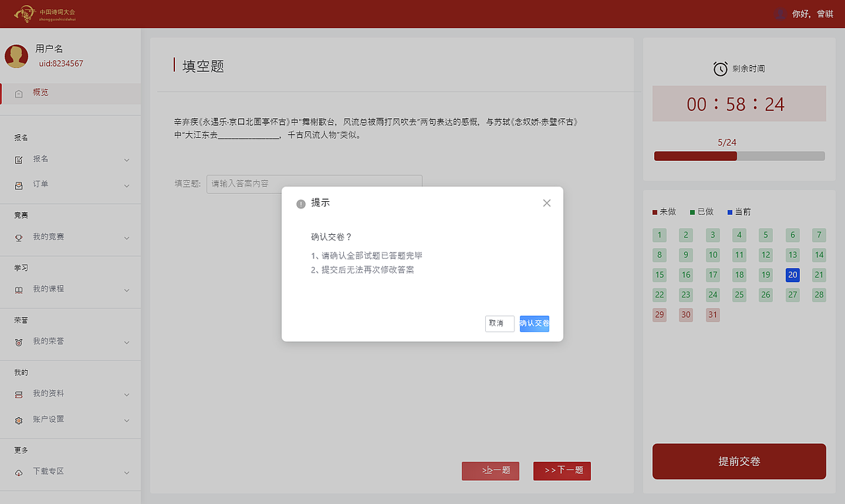
Task: Expand the 报名 sidebar chevron
Action: click(x=126, y=160)
